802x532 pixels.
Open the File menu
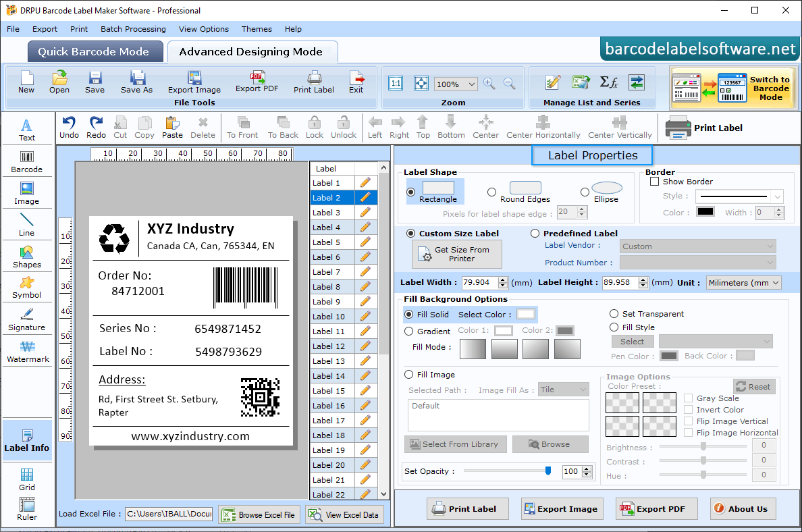coord(14,29)
